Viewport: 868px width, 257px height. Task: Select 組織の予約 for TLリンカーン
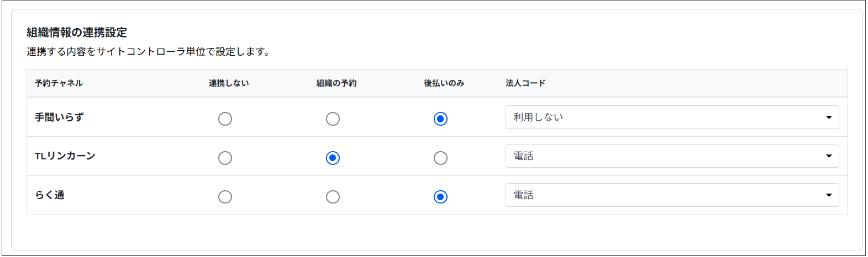coord(333,158)
